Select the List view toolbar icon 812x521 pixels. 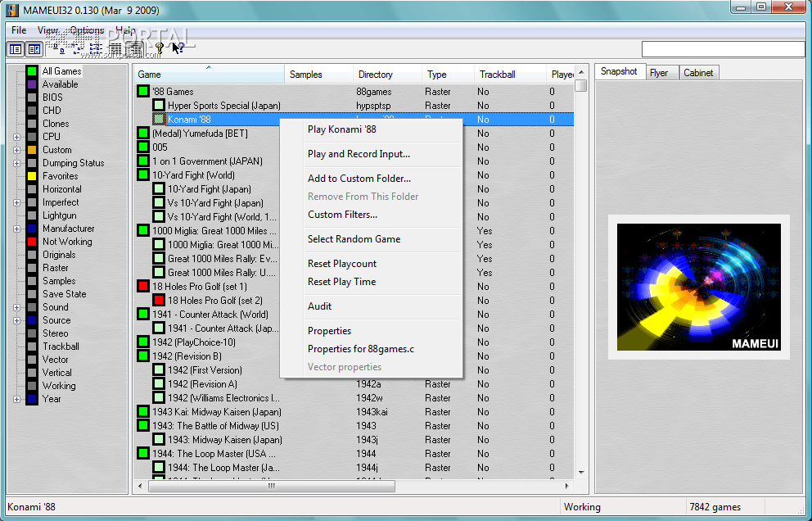98,49
